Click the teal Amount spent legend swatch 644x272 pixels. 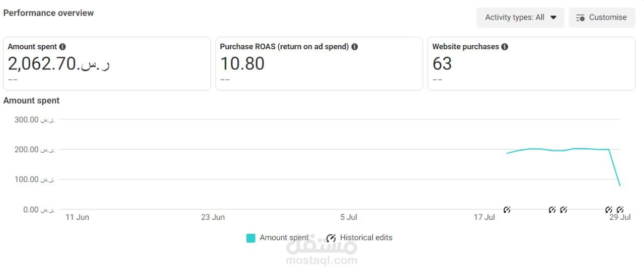pyautogui.click(x=251, y=238)
